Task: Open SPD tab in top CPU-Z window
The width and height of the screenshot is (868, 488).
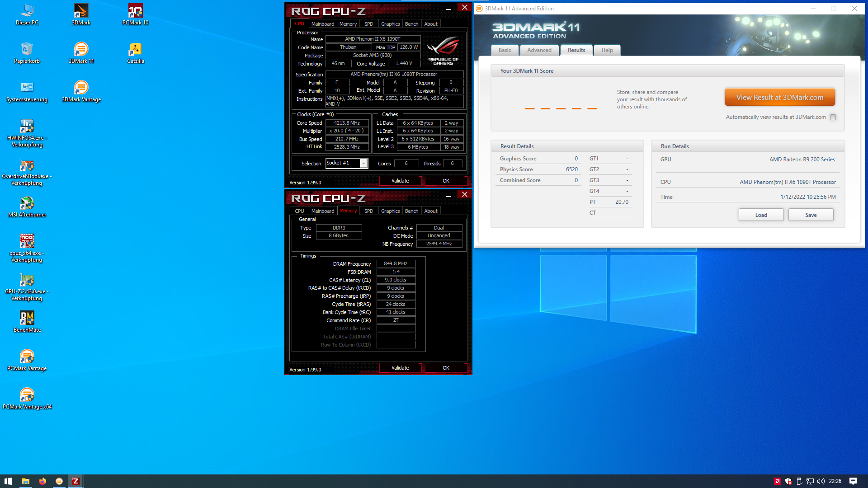Action: pos(369,24)
